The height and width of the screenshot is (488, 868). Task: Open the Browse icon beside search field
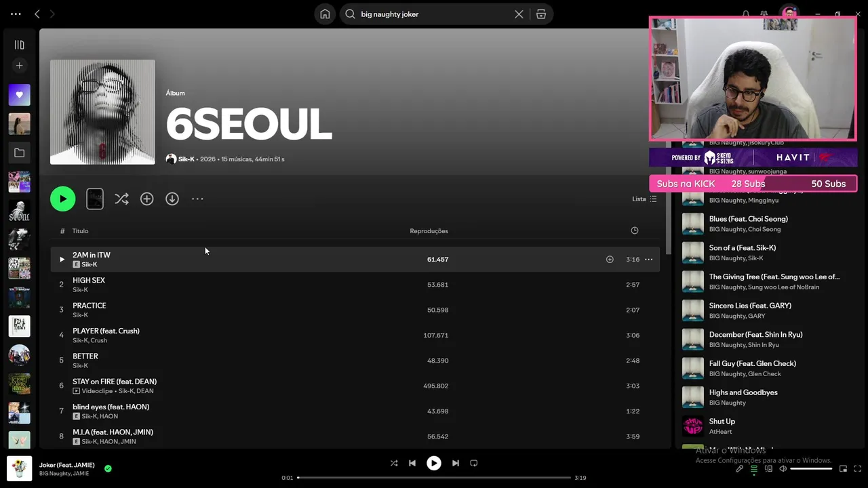pos(541,14)
